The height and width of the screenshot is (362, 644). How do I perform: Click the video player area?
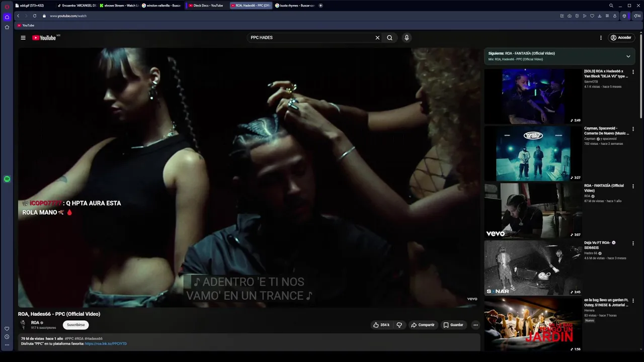coord(249,177)
